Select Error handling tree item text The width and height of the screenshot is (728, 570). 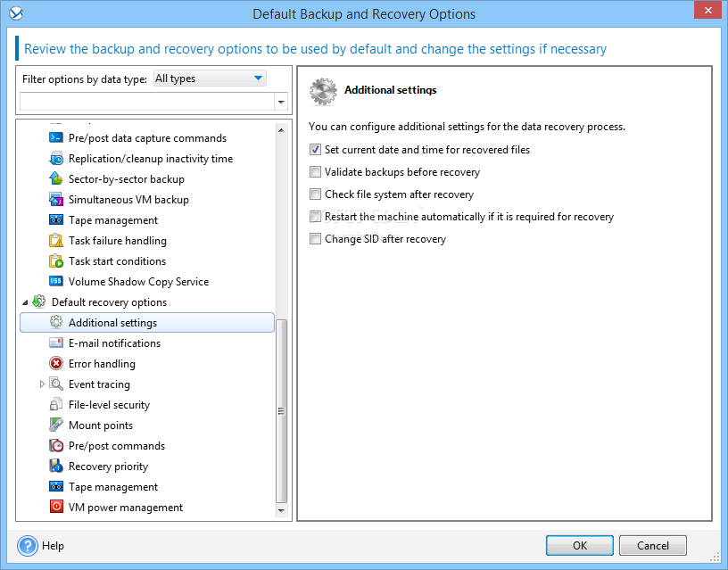point(102,363)
